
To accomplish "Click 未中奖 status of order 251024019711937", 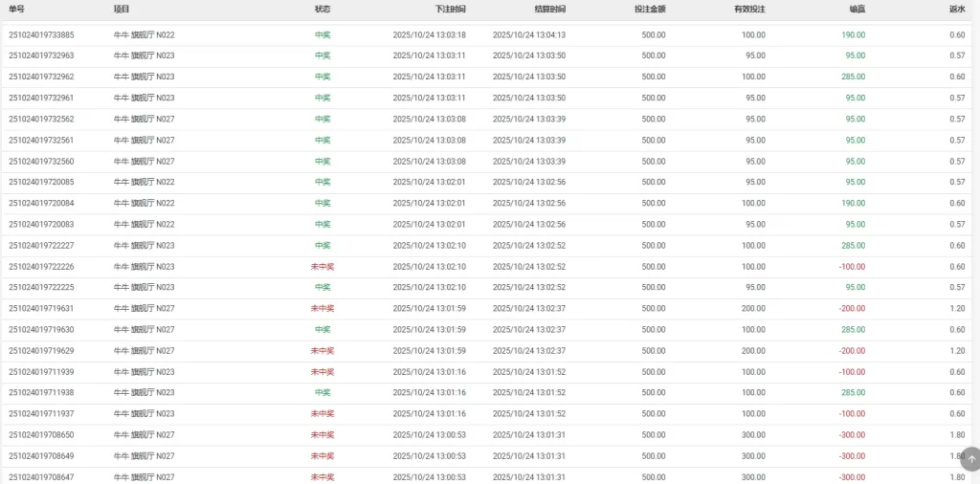I will [x=323, y=413].
